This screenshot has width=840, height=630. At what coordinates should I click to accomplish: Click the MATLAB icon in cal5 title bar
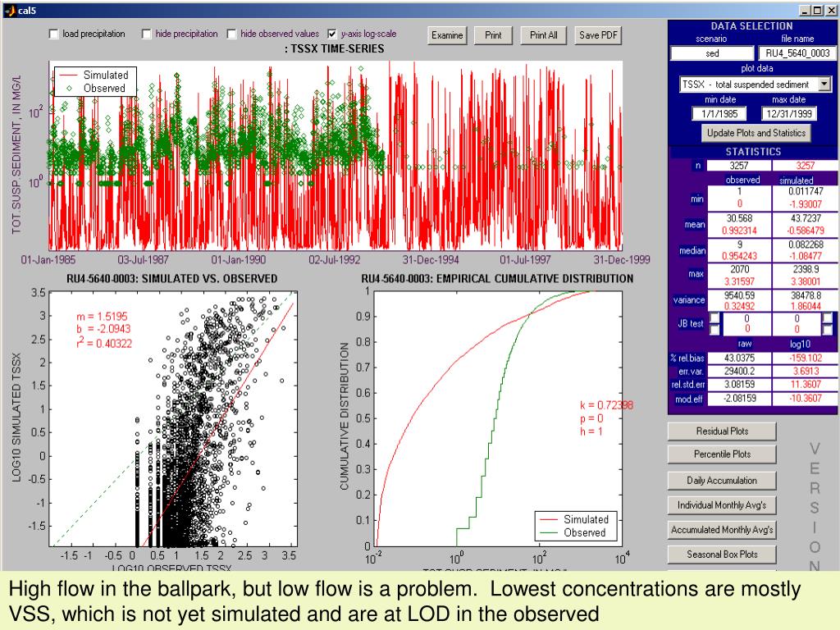[x=10, y=10]
